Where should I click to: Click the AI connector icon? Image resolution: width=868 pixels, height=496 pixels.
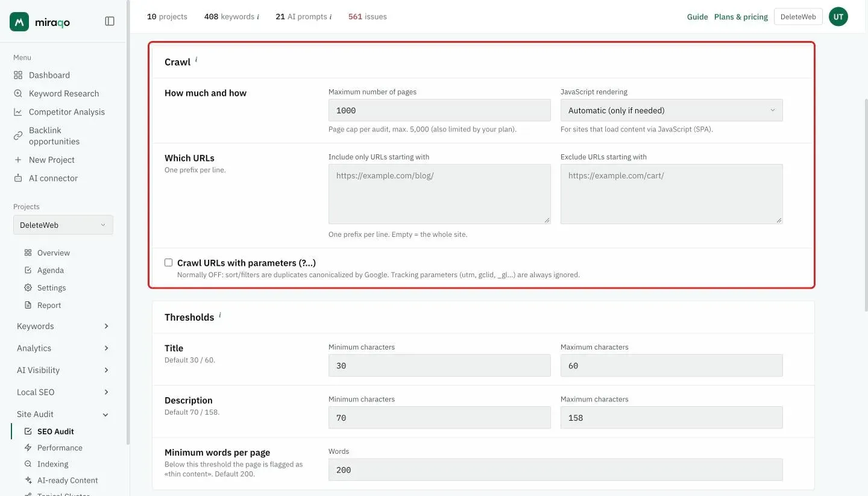tap(18, 178)
